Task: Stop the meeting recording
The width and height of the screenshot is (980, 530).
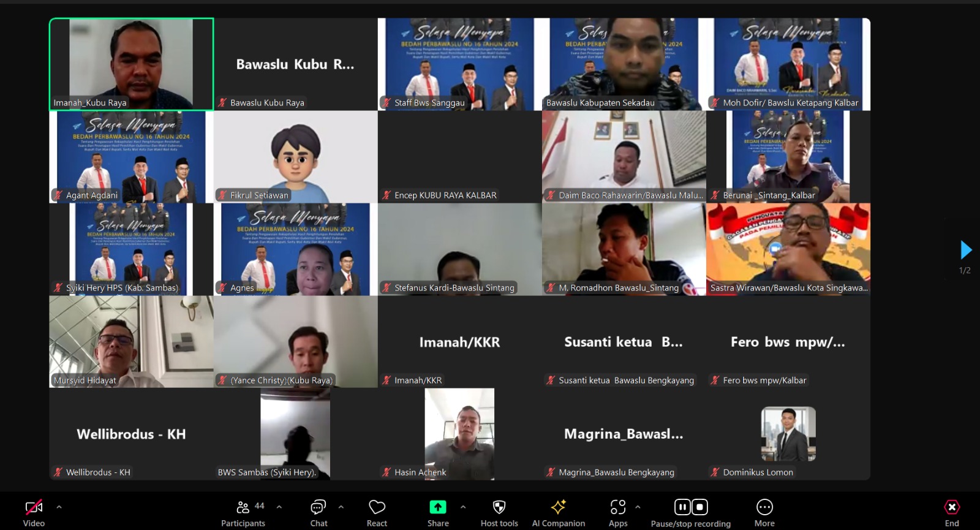Action: (x=699, y=507)
